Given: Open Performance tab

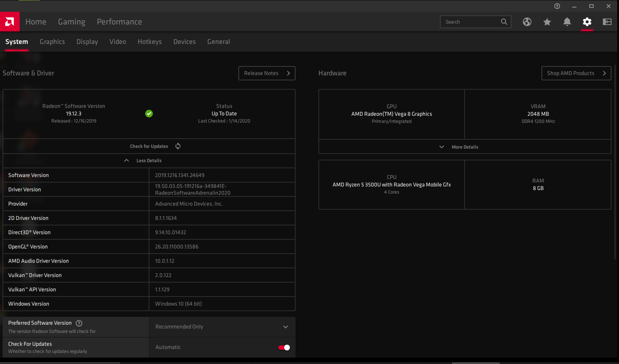Looking at the screenshot, I should coord(119,22).
